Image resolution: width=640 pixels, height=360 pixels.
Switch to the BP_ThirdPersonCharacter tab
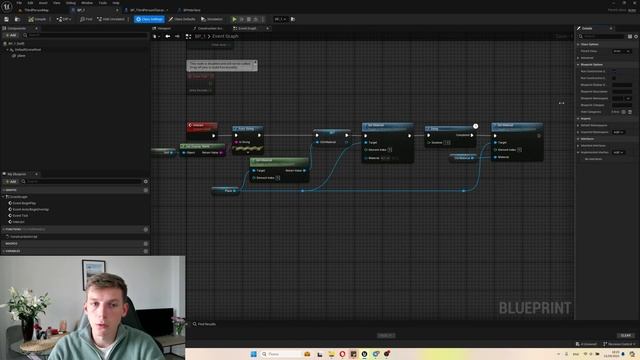pos(147,10)
